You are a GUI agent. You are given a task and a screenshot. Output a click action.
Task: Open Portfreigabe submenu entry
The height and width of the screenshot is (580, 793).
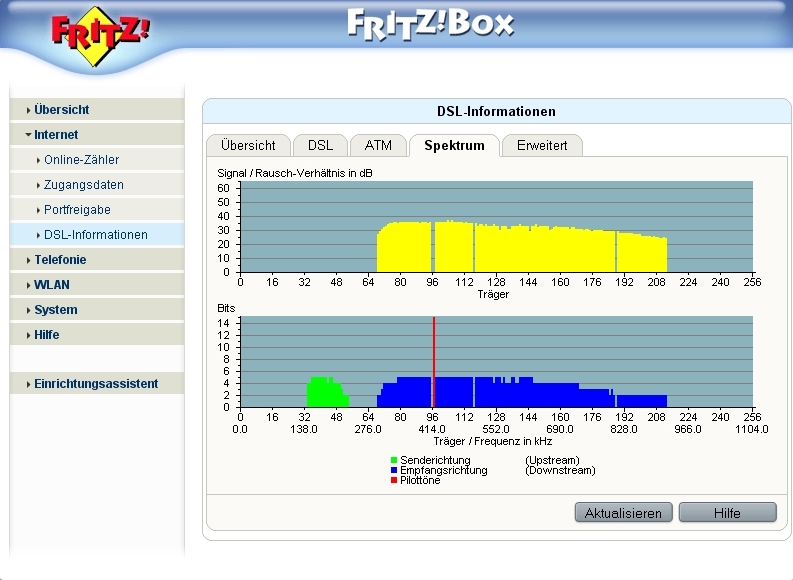(97, 210)
